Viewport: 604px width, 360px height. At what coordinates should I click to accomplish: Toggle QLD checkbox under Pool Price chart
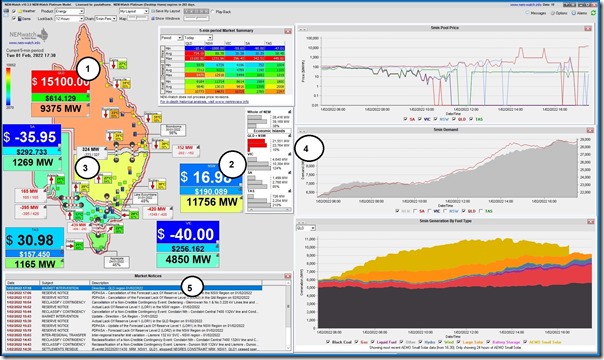click(x=453, y=119)
